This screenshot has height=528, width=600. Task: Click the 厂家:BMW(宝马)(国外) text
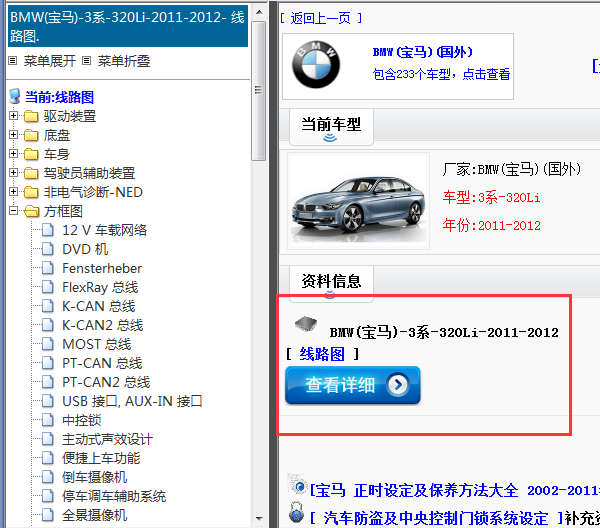(512, 169)
